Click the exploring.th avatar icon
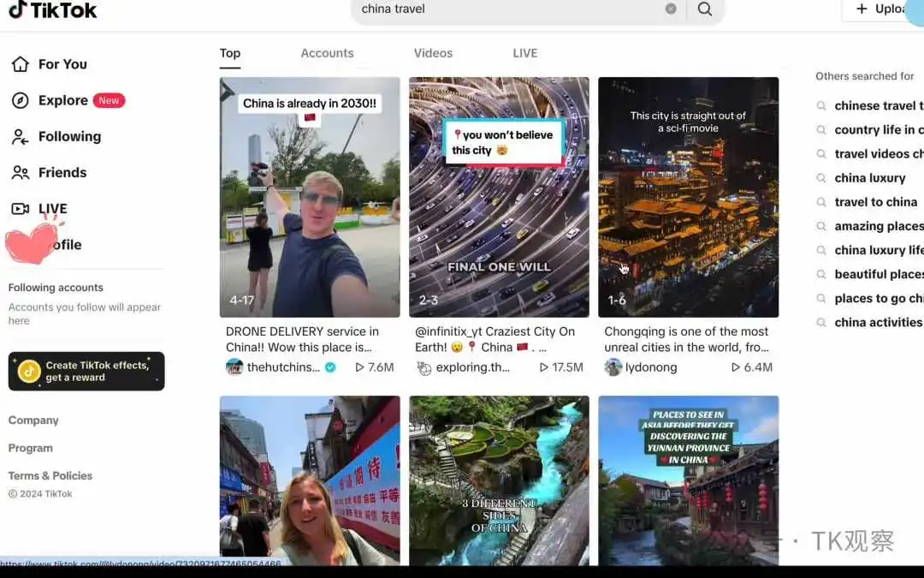 423,368
